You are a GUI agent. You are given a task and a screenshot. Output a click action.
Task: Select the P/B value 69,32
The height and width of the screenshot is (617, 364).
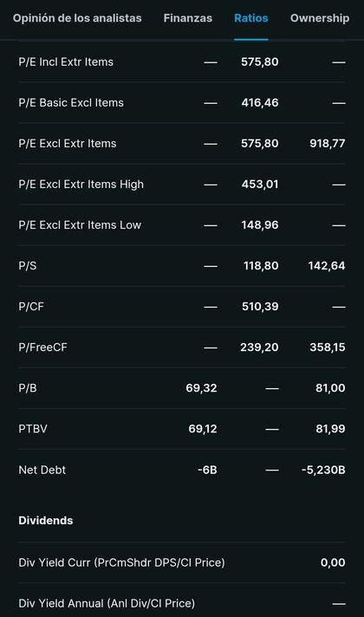201,388
